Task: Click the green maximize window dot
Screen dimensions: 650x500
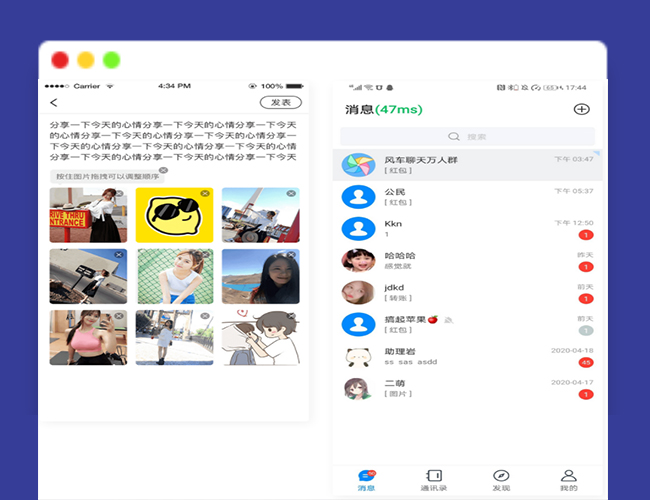Action: (112, 60)
